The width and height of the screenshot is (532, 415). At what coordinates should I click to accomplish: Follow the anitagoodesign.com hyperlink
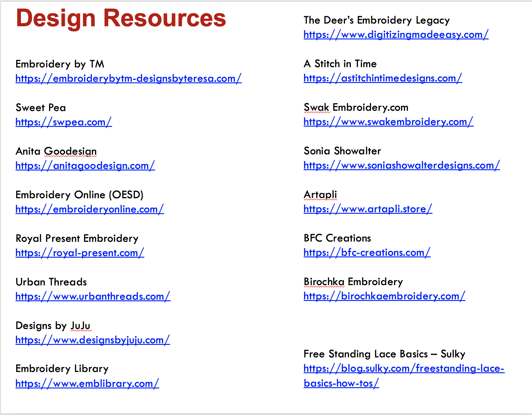point(85,166)
